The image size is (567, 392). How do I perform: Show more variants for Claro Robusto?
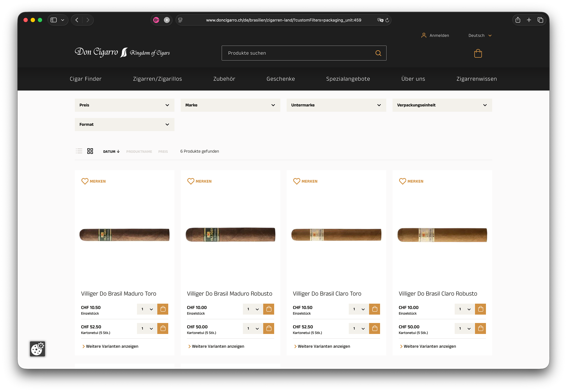(x=428, y=346)
